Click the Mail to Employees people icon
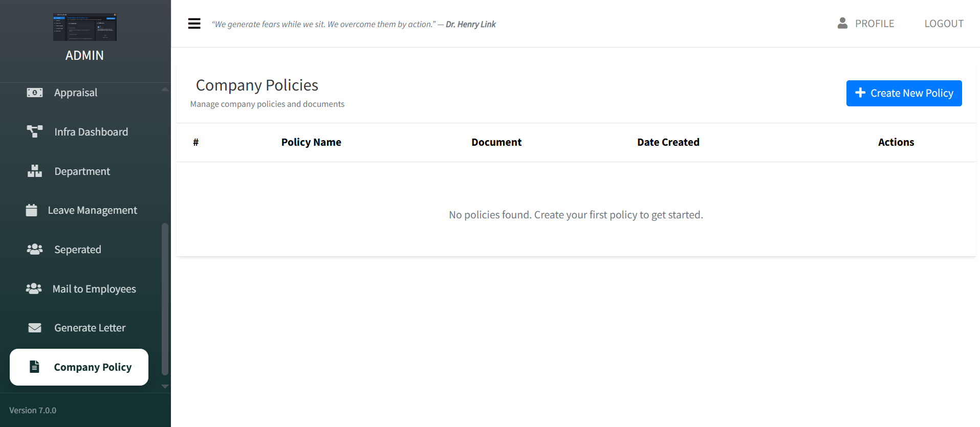 [x=34, y=289]
